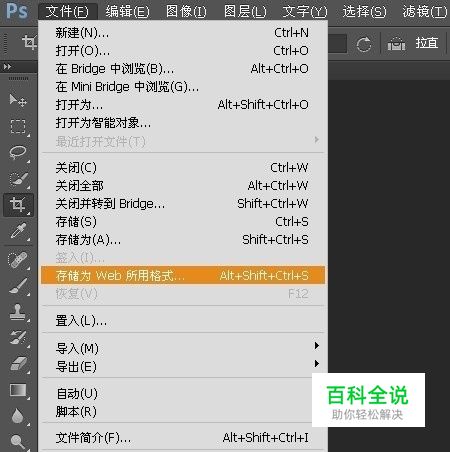The image size is (450, 452).
Task: Open the 文件(F) menu
Action: click(67, 12)
